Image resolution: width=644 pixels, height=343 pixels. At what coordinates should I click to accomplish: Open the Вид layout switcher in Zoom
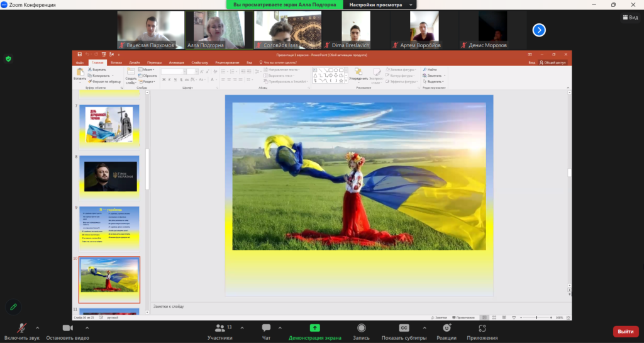(x=630, y=17)
